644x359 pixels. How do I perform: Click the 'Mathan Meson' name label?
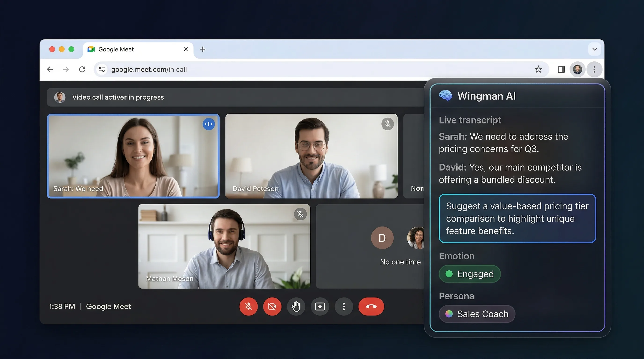(169, 278)
